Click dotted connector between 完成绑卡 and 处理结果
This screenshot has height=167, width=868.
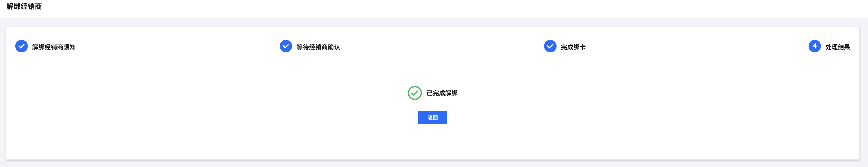[697, 46]
